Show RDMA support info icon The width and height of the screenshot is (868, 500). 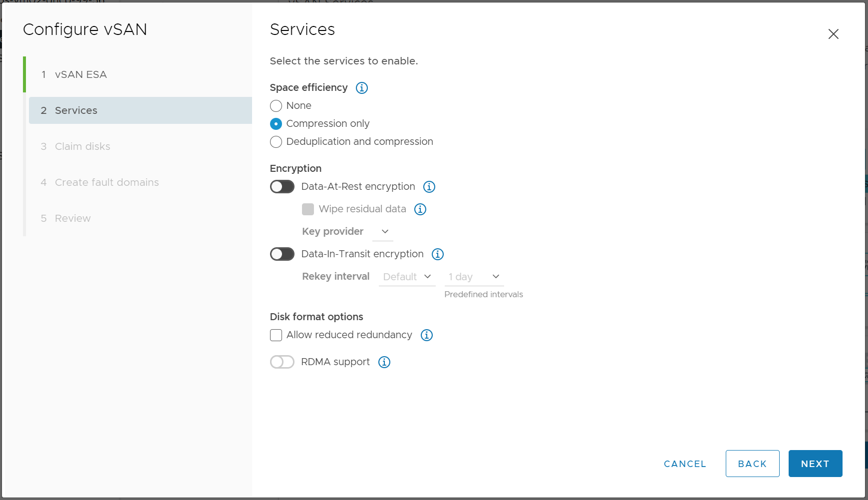pyautogui.click(x=384, y=362)
